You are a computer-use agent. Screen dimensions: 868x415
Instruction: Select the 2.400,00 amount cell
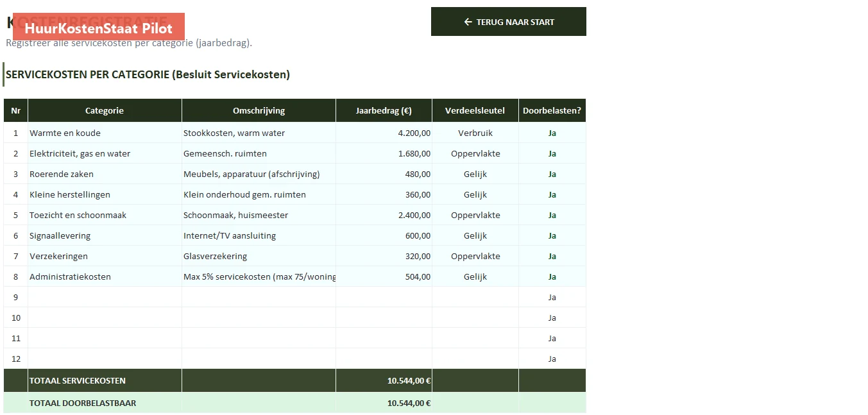[384, 215]
